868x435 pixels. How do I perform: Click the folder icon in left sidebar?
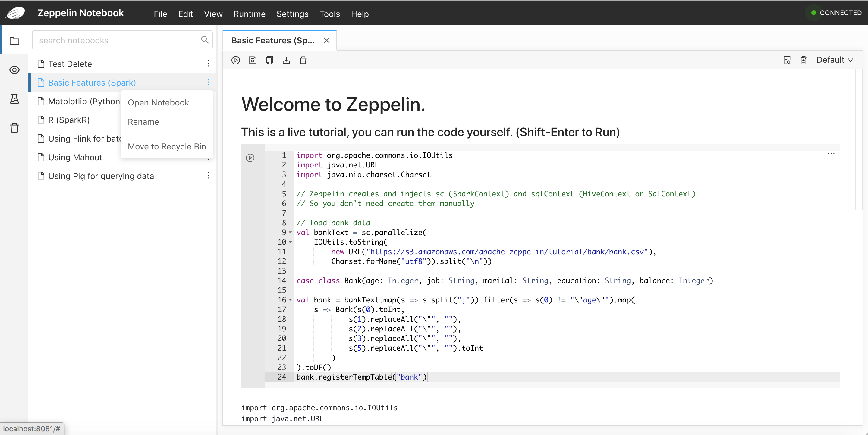click(x=14, y=41)
